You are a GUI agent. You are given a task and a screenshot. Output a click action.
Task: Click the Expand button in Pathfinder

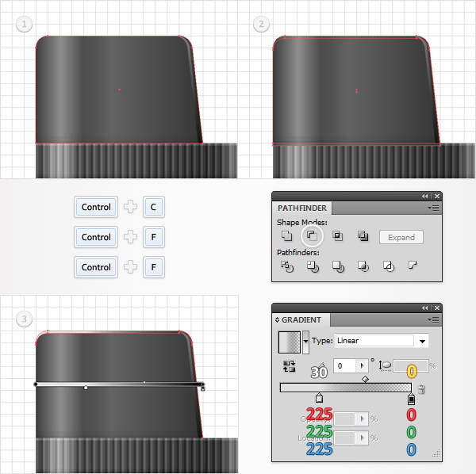[401, 237]
